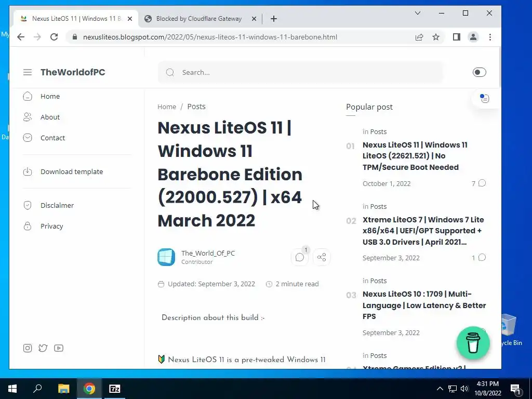This screenshot has height=399, width=532.
Task: Click the Chrome back arrow
Action: pyautogui.click(x=21, y=37)
